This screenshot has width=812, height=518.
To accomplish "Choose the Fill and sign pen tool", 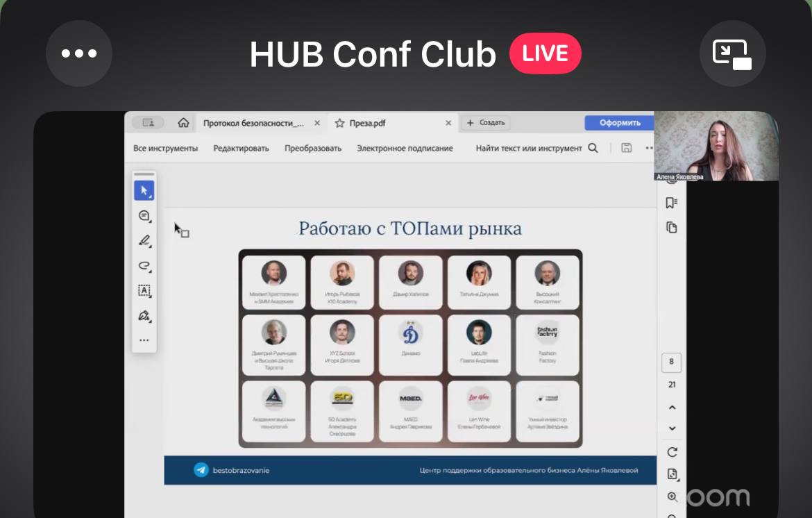I will click(144, 315).
